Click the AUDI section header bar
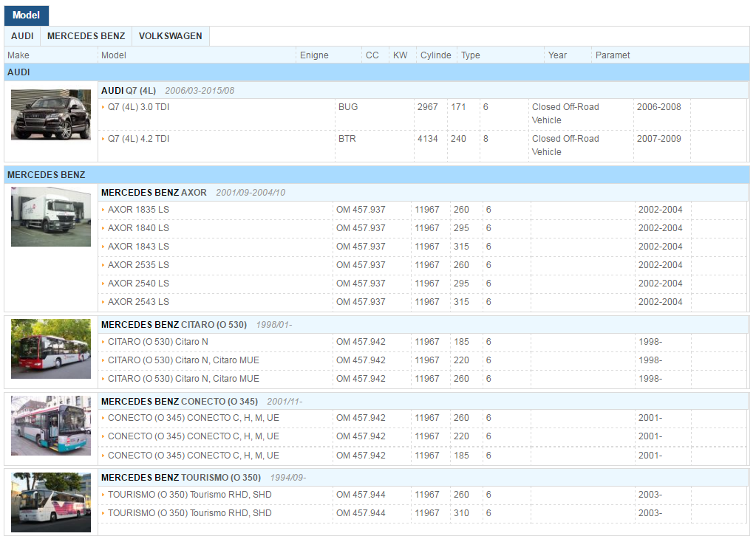Screen dimensions: 756x539 [x=377, y=72]
